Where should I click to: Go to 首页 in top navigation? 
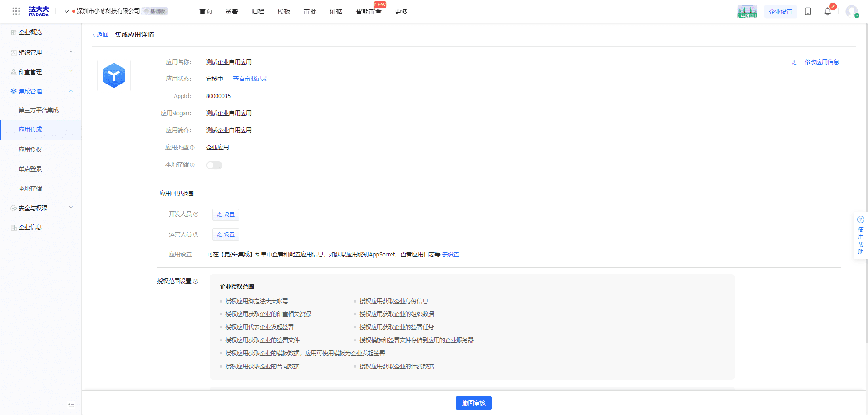[x=206, y=11]
